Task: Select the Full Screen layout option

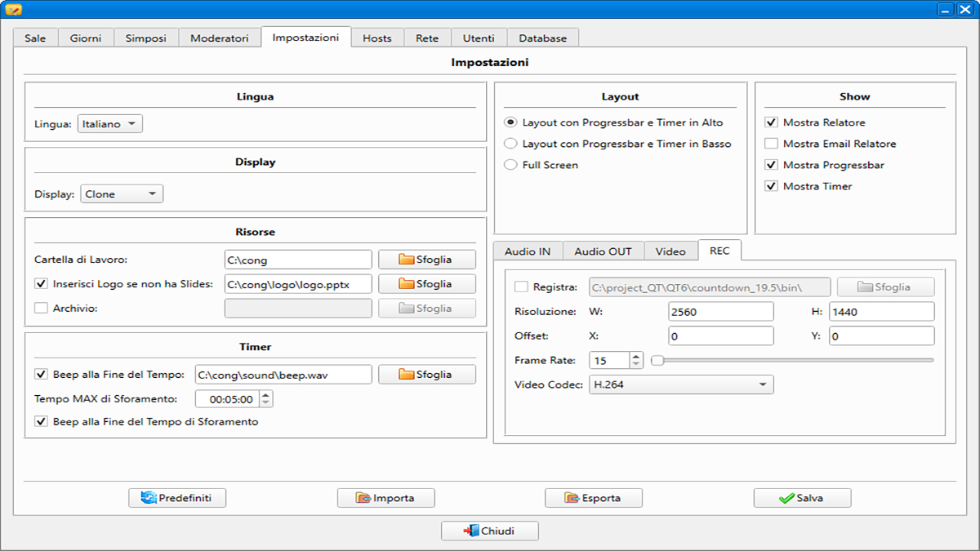Action: coord(510,165)
